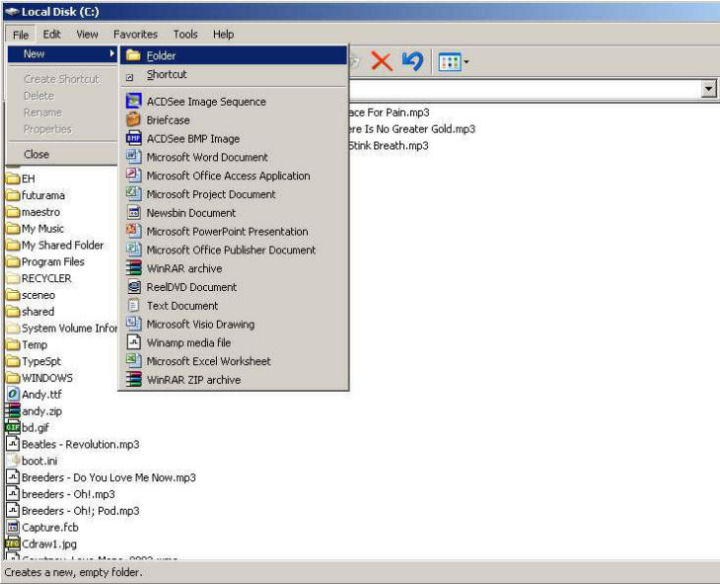Select the My Music folder
This screenshot has height=584, width=720.
[35, 229]
